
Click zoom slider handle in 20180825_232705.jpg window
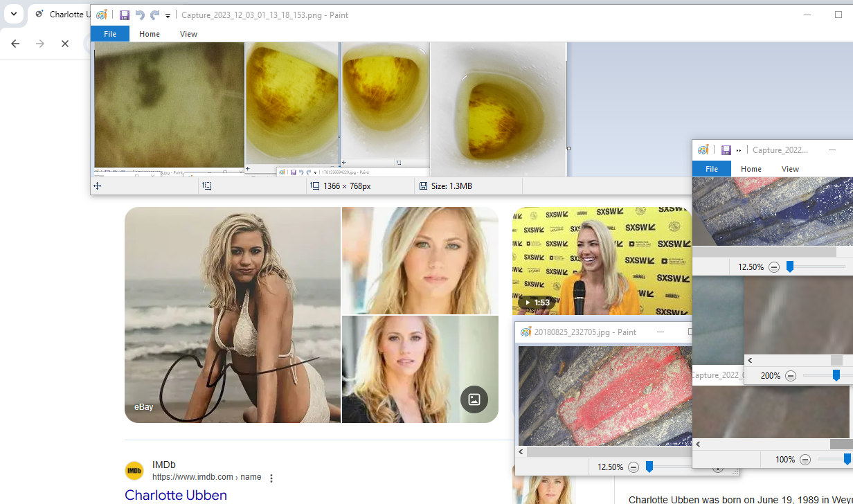point(649,467)
